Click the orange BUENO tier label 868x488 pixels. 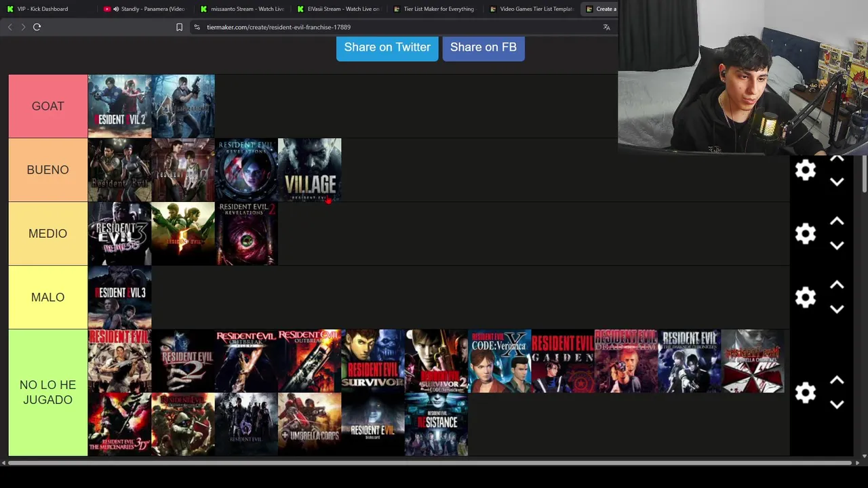(x=48, y=170)
